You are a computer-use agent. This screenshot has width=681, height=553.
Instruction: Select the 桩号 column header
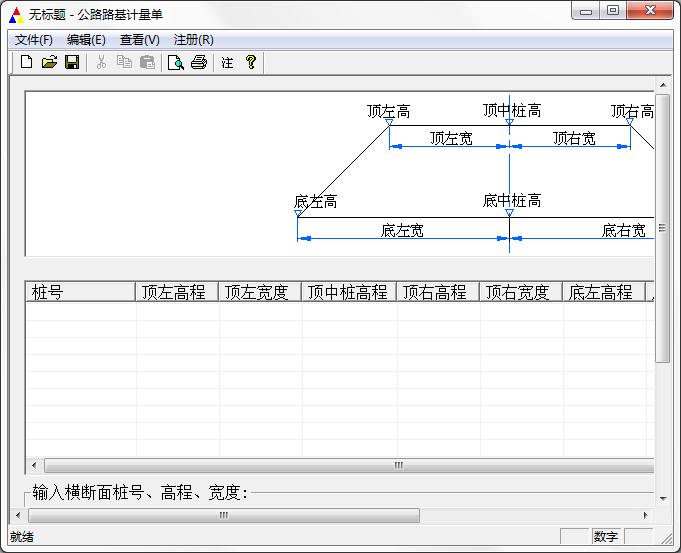80,292
